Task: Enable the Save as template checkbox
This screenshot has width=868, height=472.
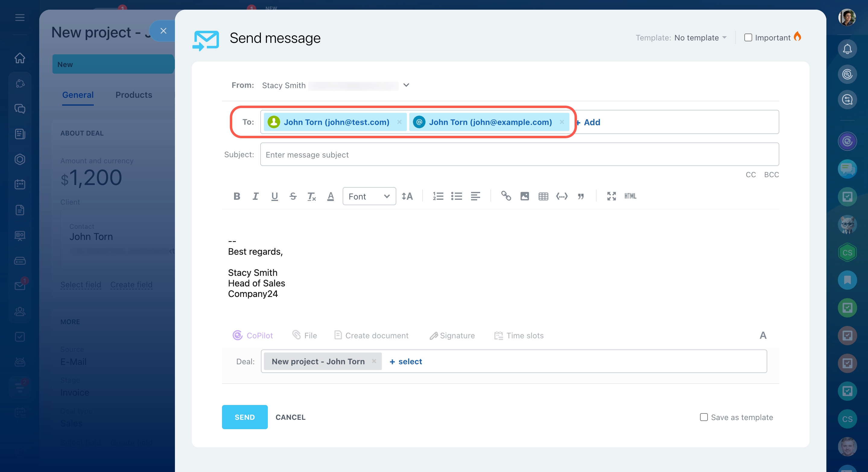Action: [704, 417]
